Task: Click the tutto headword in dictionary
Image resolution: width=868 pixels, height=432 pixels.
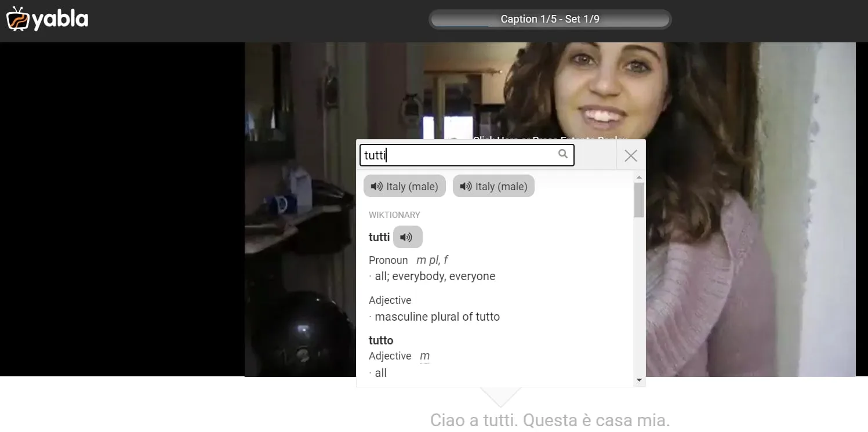Action: tap(381, 340)
